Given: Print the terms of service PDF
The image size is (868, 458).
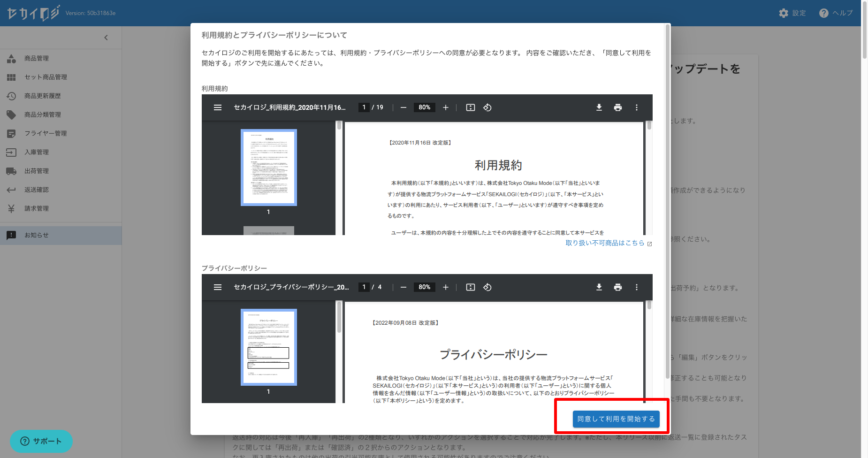Looking at the screenshot, I should pos(618,107).
